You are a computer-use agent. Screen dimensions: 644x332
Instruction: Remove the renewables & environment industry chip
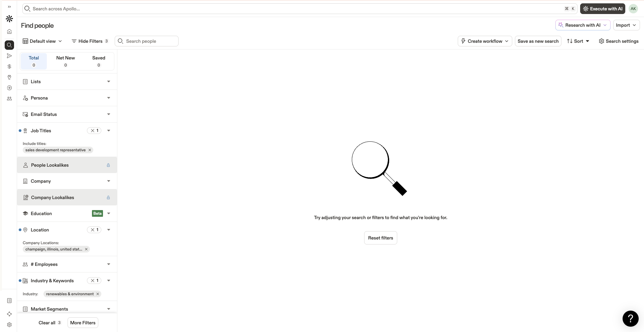[97, 294]
